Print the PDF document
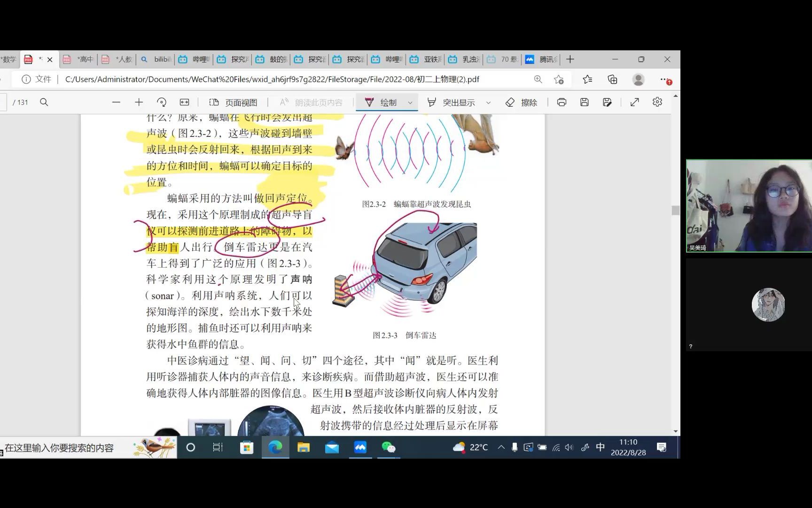The height and width of the screenshot is (508, 812). pos(562,102)
